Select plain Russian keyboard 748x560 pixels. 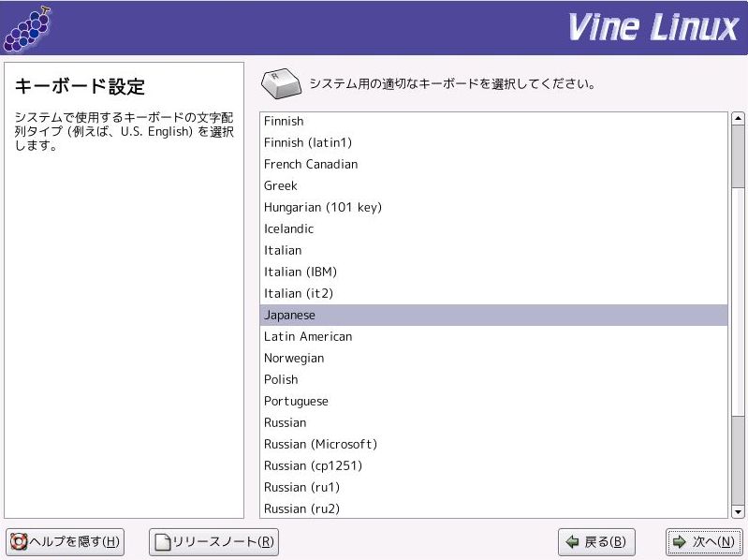(493, 422)
